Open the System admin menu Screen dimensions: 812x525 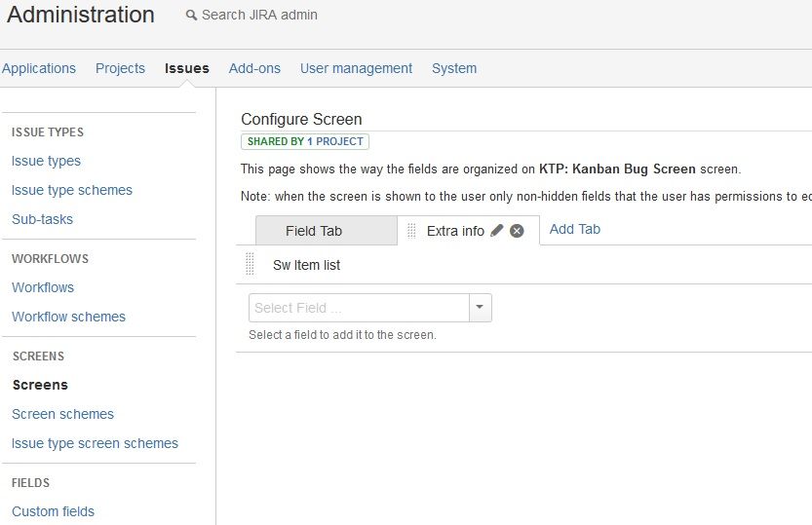(x=454, y=68)
